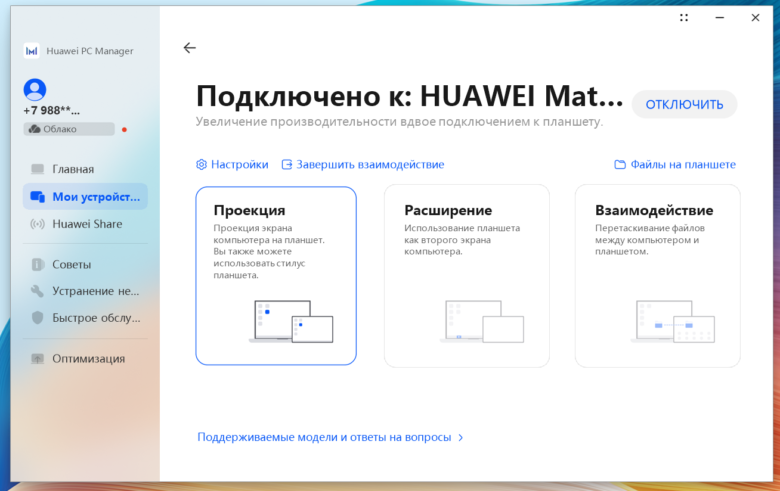Select Мои устройства in the sidebar

85,196
